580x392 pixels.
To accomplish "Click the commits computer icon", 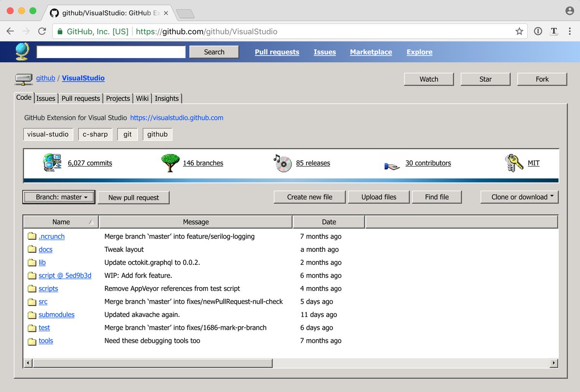I will tap(52, 163).
